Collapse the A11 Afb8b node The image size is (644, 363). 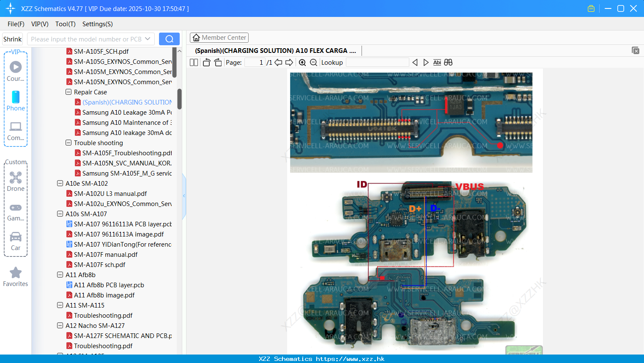point(60,275)
